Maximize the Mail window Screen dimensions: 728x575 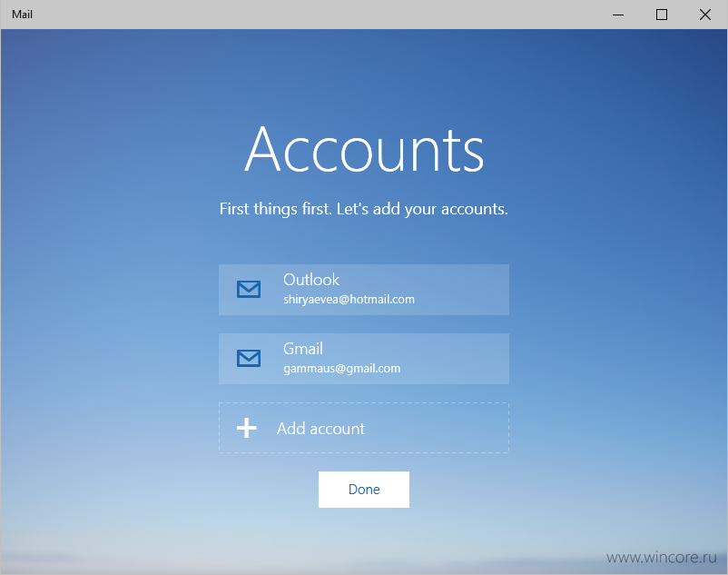tap(662, 15)
